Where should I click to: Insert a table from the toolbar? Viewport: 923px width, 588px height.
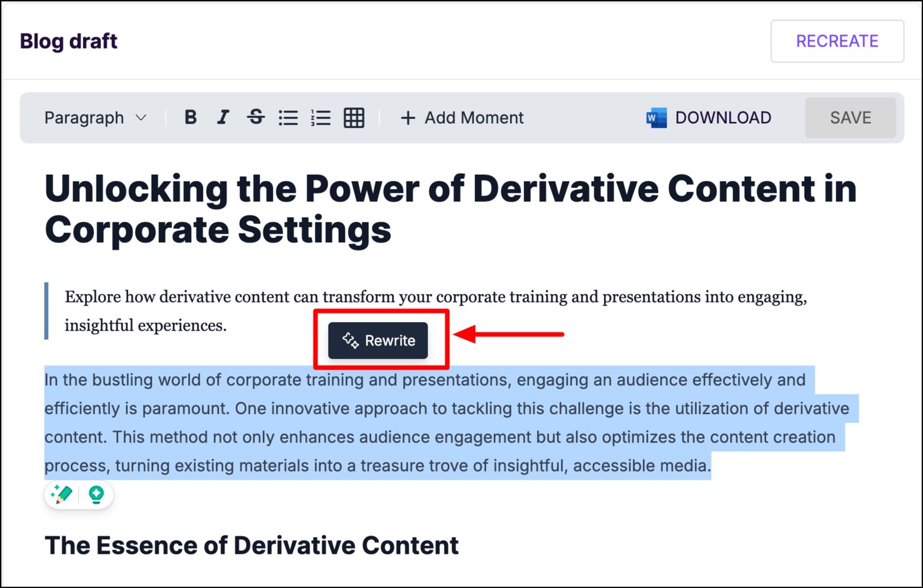point(354,118)
